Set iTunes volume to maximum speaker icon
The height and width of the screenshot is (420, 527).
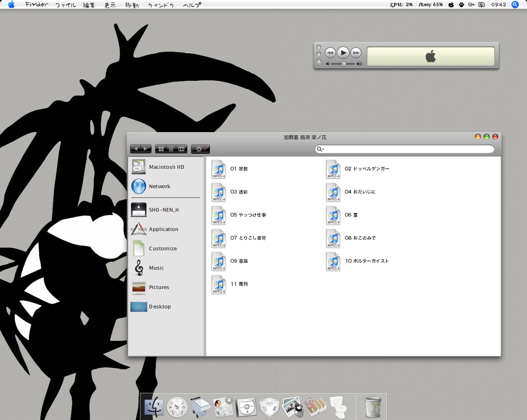(359, 64)
